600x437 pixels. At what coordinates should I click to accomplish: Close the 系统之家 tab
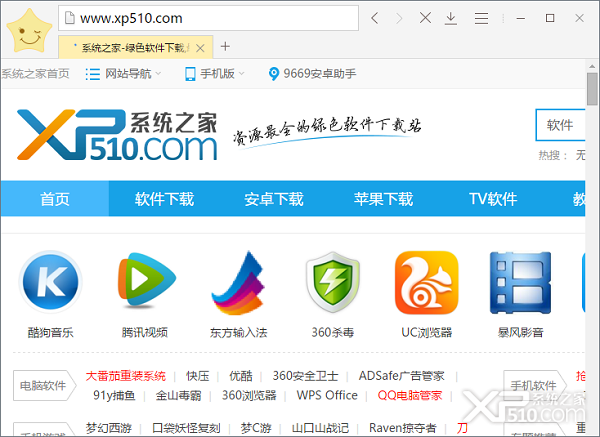200,48
